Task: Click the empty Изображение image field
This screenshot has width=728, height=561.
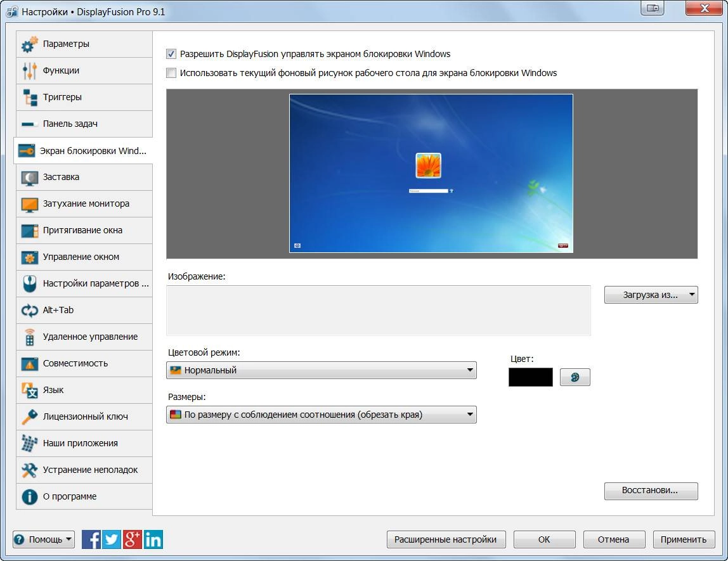Action: click(x=379, y=311)
